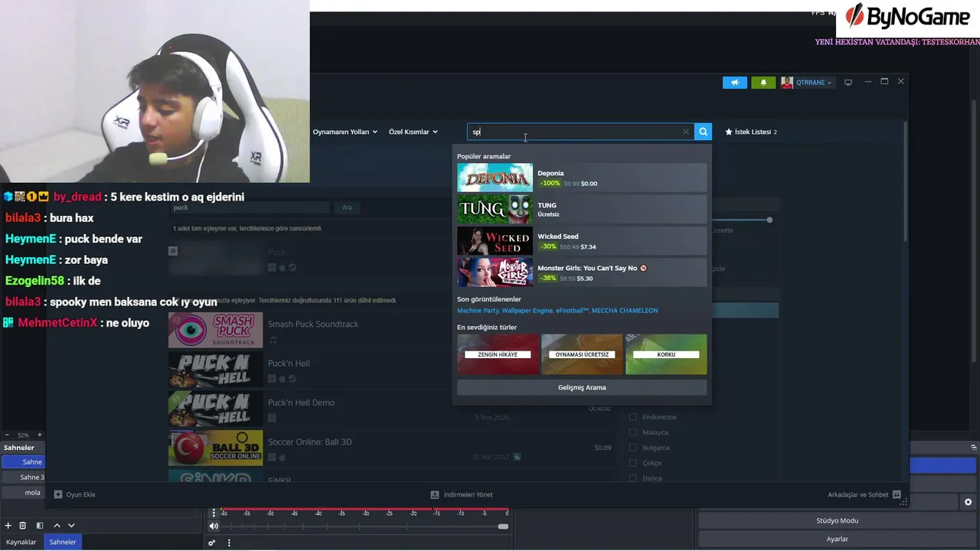Screen dimensions: 980x551
Task: Switch to the Sahneler tab in OBS
Action: pyautogui.click(x=63, y=542)
